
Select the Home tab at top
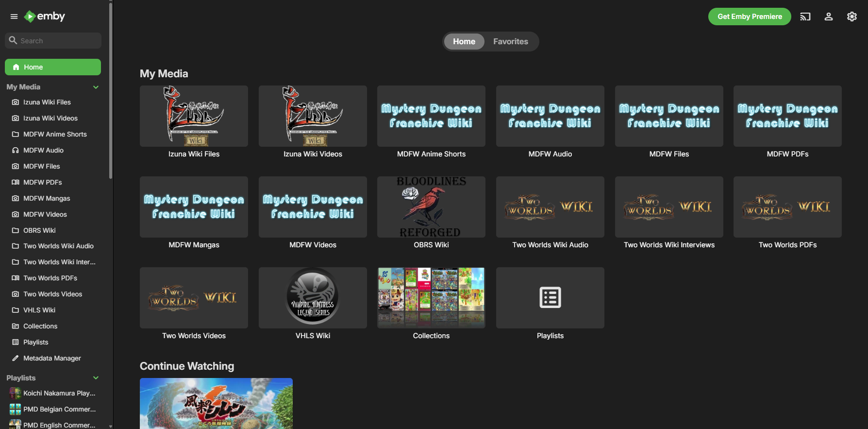point(464,42)
